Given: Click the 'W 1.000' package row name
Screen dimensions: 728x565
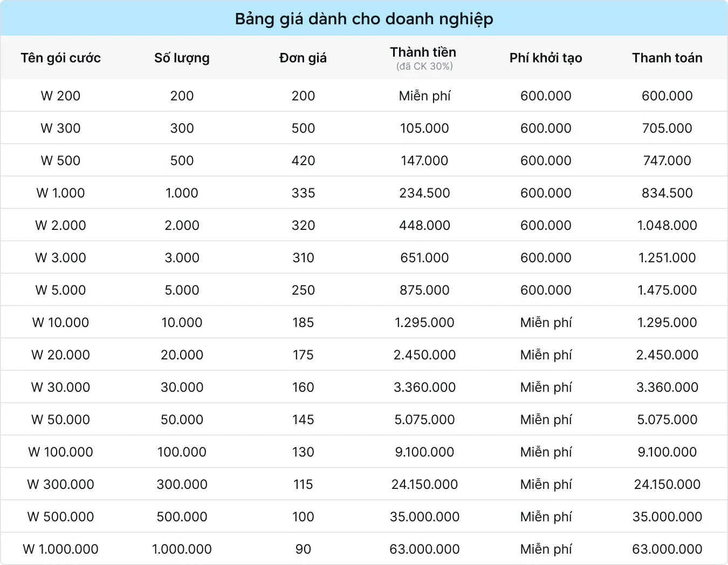Looking at the screenshot, I should click(60, 193).
